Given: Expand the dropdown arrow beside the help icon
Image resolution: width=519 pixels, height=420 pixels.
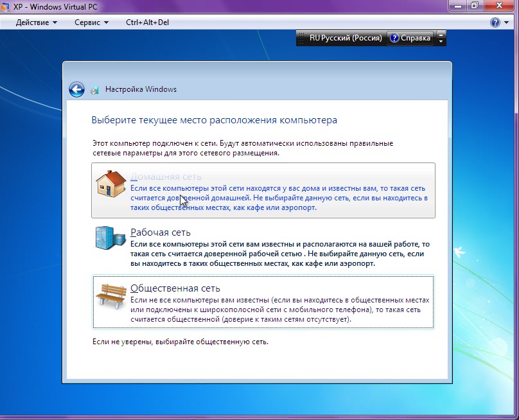Looking at the screenshot, I should tap(506, 22).
